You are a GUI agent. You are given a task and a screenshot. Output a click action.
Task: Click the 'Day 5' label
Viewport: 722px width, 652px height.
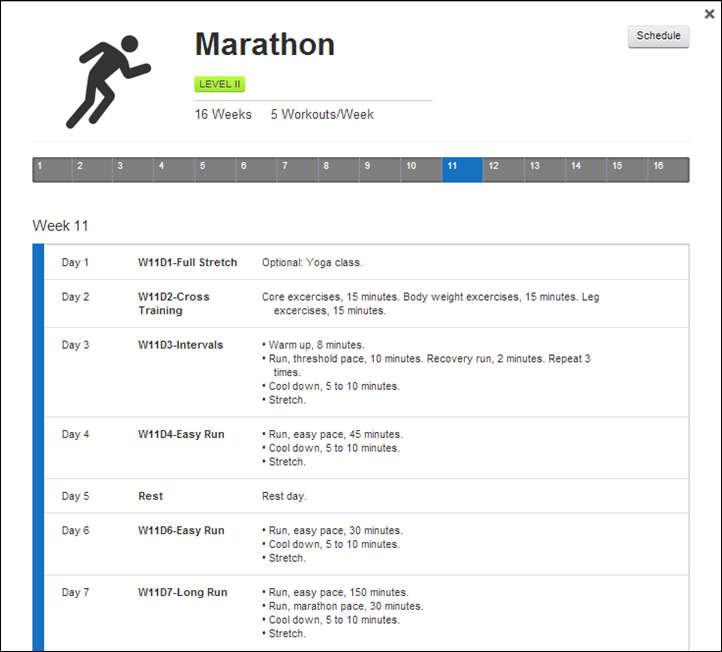[x=76, y=496]
